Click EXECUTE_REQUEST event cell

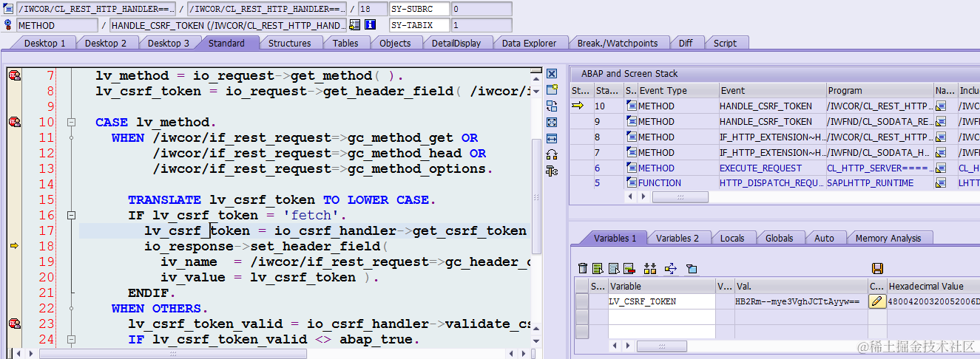(771, 168)
